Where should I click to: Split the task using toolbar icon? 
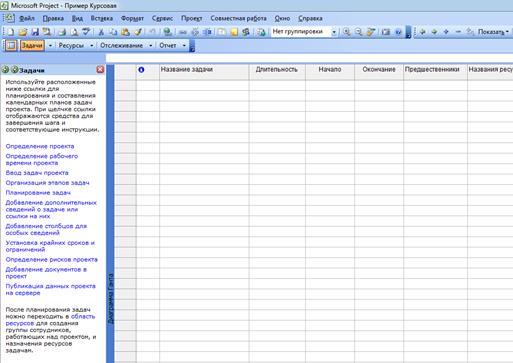[x=207, y=32]
